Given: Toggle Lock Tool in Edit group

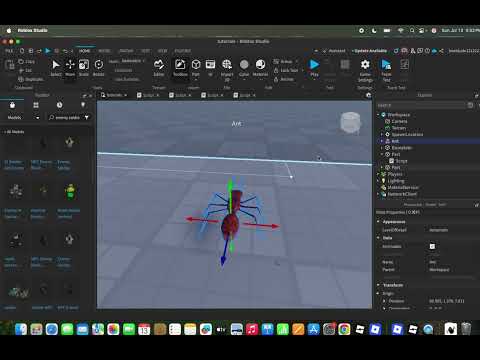Looking at the screenshot, I should pos(286,70).
